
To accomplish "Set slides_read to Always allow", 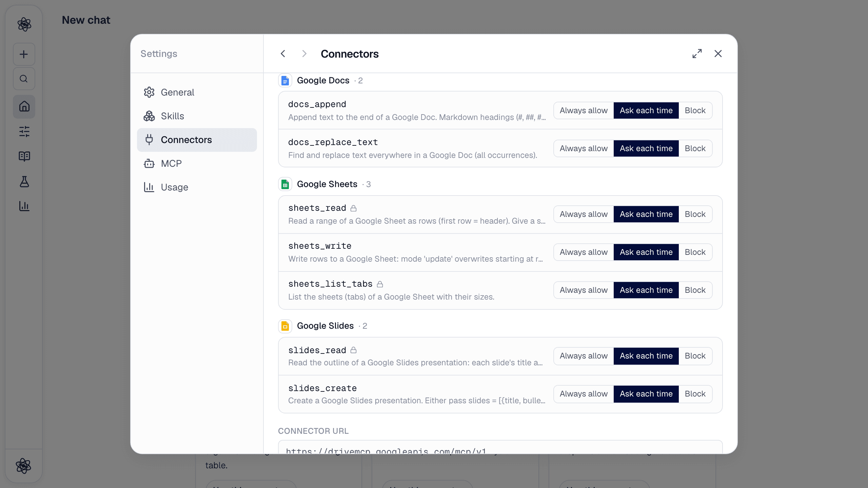I will 584,356.
